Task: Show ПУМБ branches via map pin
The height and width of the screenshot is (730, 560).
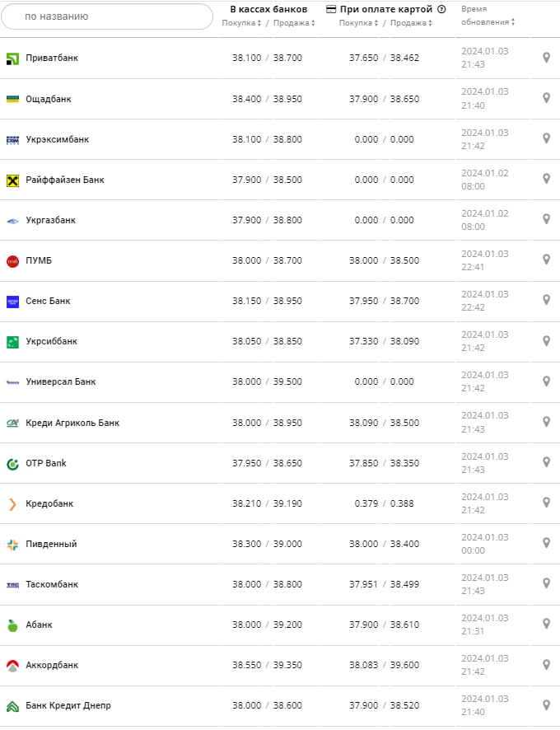Action: coord(546,260)
